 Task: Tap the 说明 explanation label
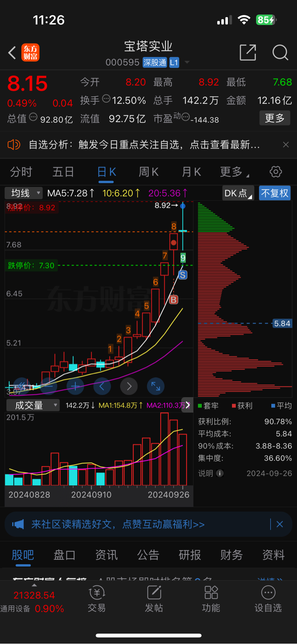tap(206, 473)
